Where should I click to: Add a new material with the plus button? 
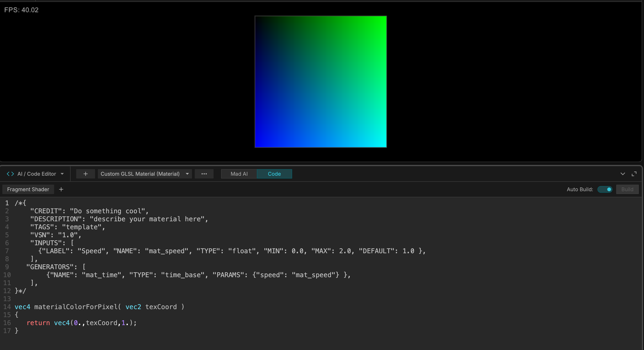(x=86, y=174)
